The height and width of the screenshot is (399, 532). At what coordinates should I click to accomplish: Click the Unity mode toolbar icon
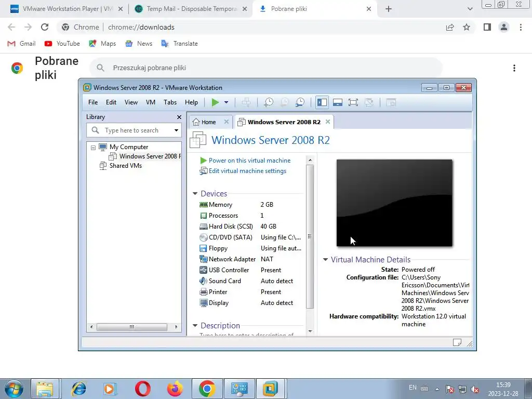tap(369, 102)
